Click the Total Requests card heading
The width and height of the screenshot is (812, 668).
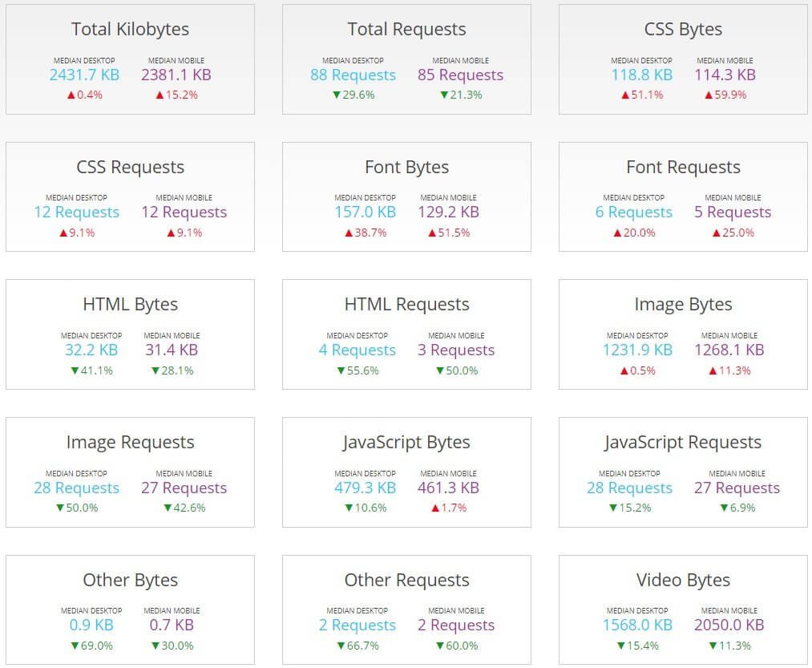[406, 30]
